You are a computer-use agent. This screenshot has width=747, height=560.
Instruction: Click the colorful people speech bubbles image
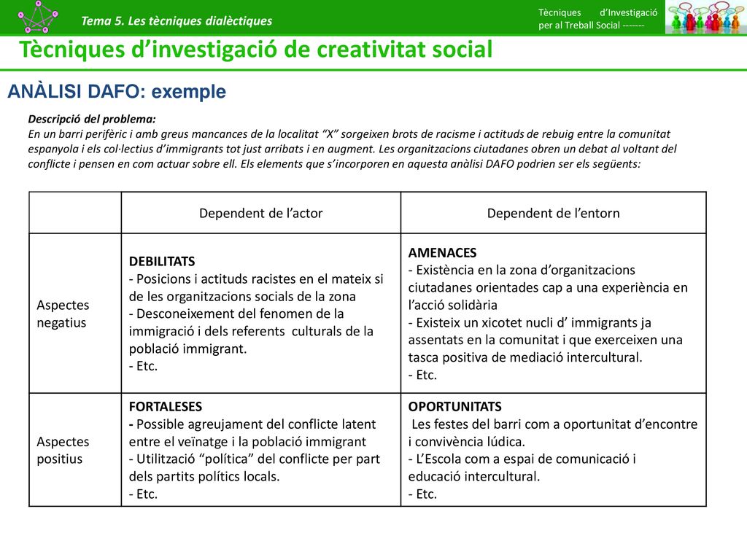tap(705, 17)
